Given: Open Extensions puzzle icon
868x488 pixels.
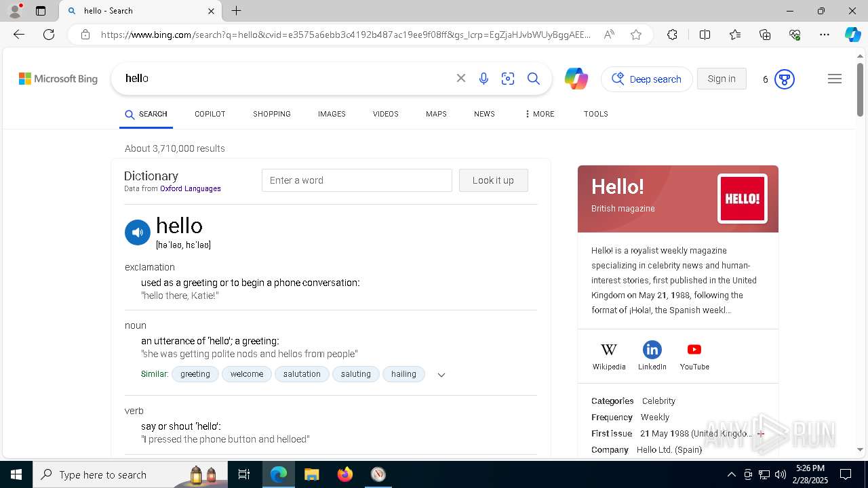Looking at the screenshot, I should [672, 35].
